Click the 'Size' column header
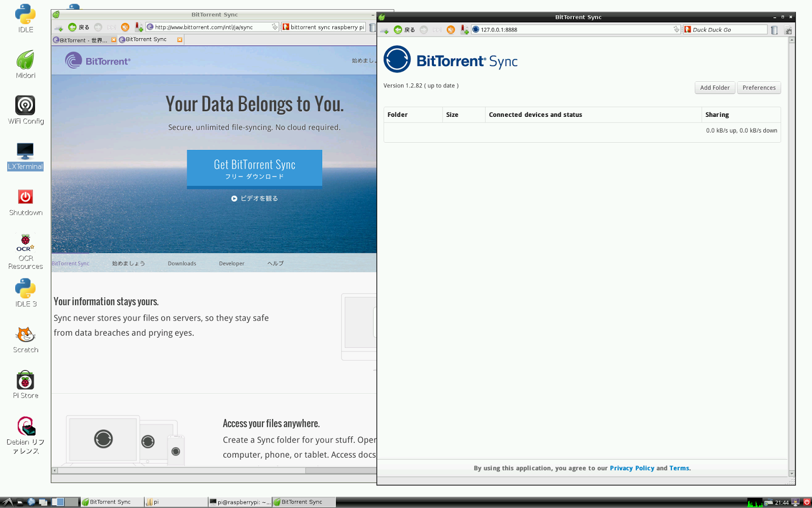Screen dimensions: 812x508 [463, 115]
